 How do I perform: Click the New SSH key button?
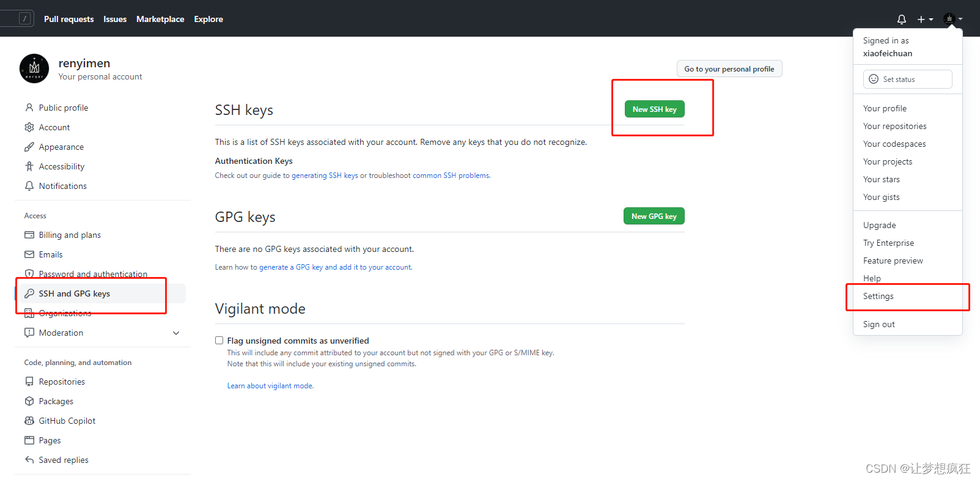tap(654, 109)
